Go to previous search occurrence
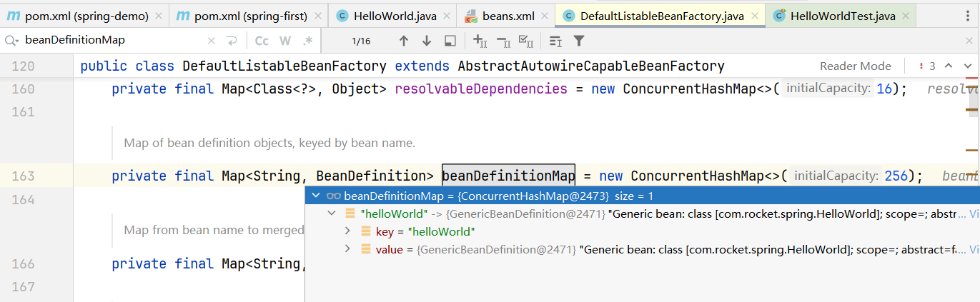 click(x=404, y=41)
